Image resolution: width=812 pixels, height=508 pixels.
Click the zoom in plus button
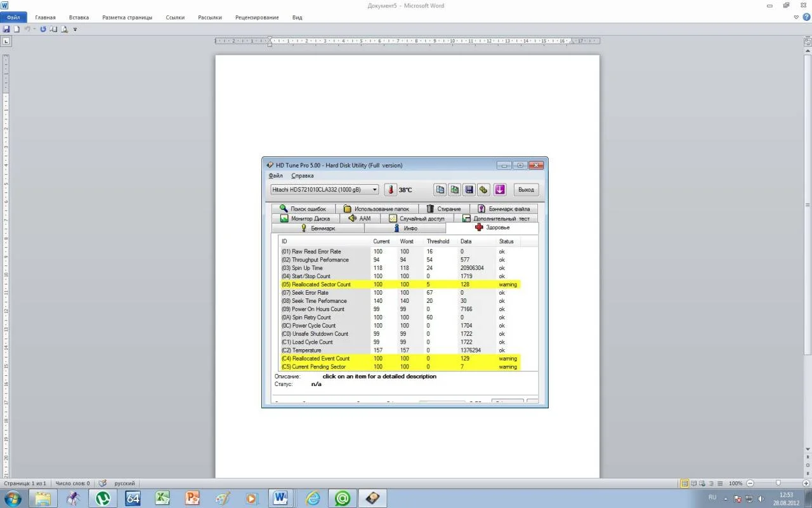click(806, 483)
